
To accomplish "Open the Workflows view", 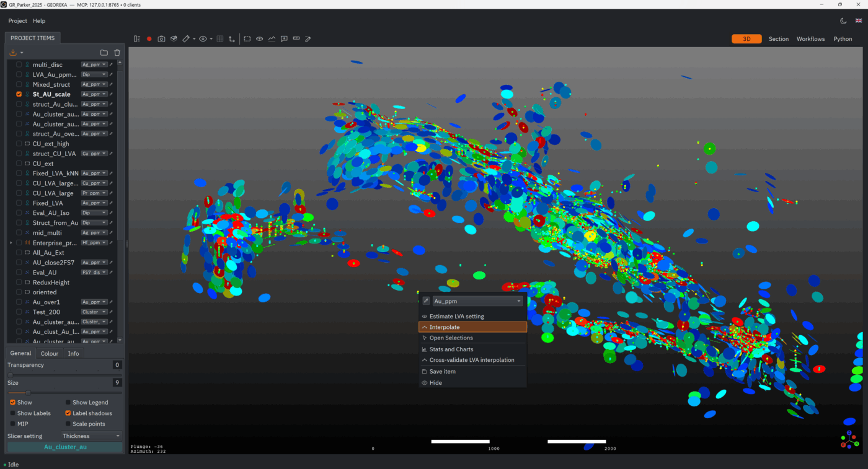I will click(810, 39).
